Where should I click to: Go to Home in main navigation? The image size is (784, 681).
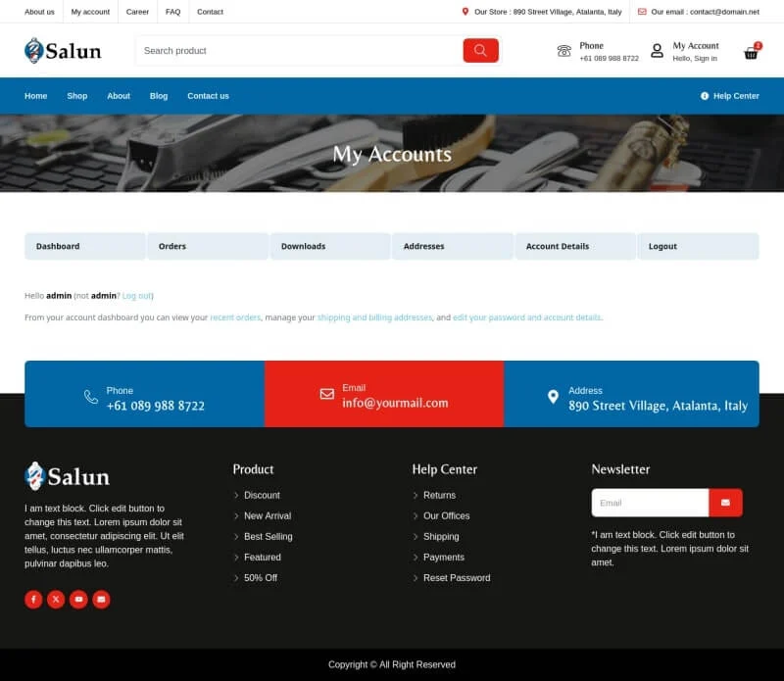point(36,96)
